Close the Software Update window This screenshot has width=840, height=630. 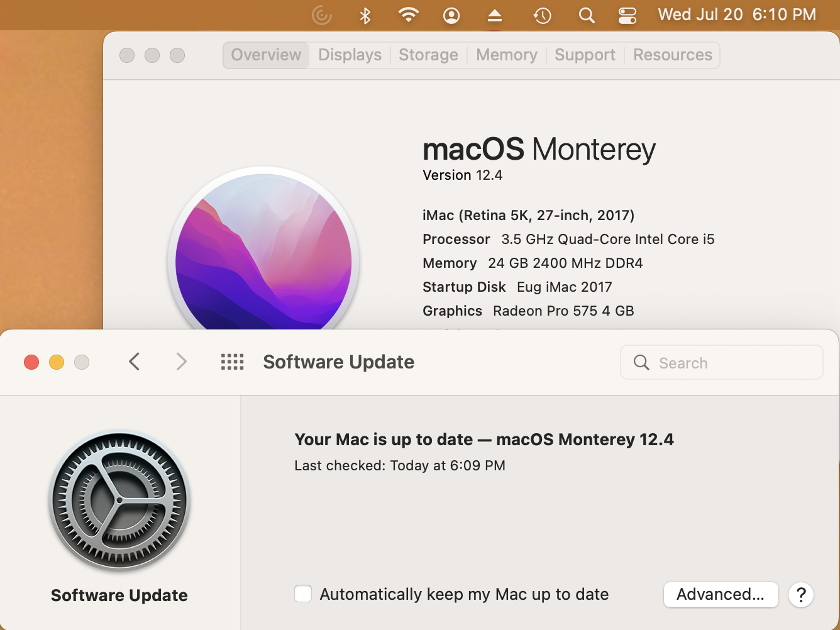(x=31, y=362)
